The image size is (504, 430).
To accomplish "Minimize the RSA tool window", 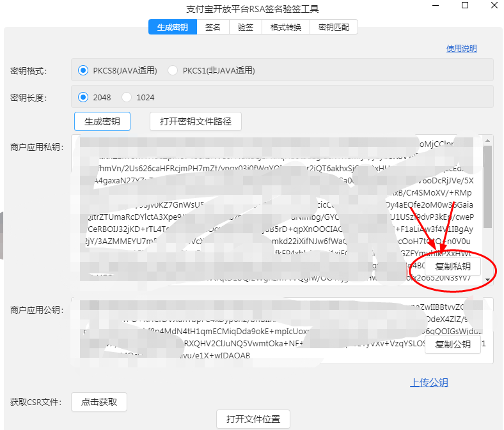I will 436,6.
